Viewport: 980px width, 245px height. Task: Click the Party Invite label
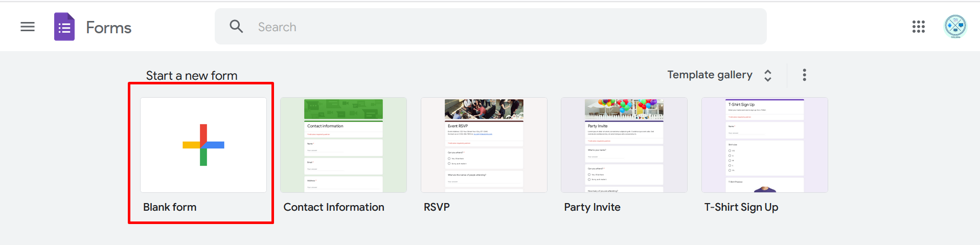click(592, 207)
